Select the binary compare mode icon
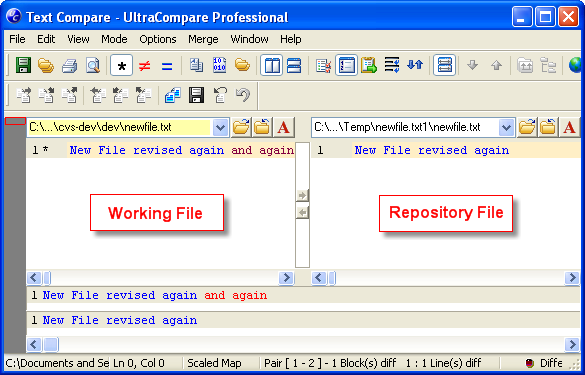Screen dimensions: 585x375 (x=219, y=65)
